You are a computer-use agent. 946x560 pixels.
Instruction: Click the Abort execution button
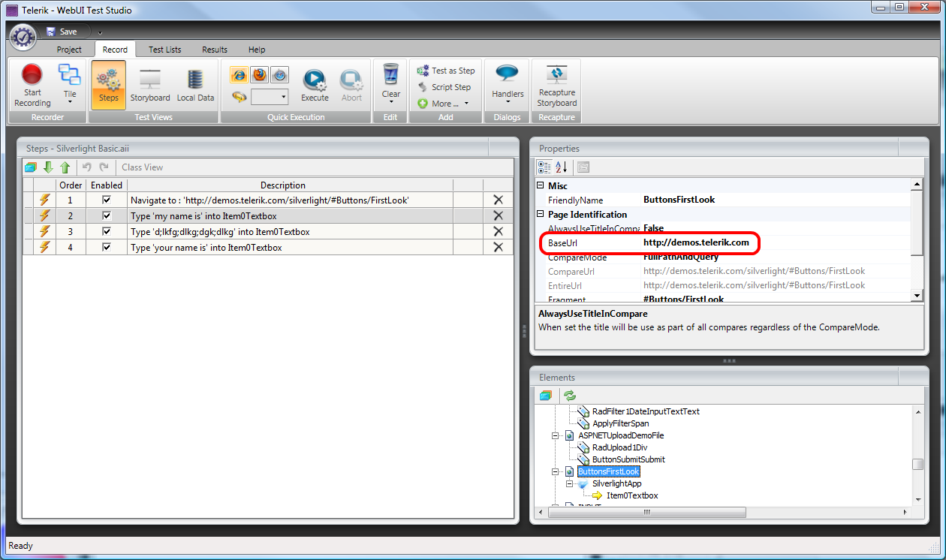[351, 86]
